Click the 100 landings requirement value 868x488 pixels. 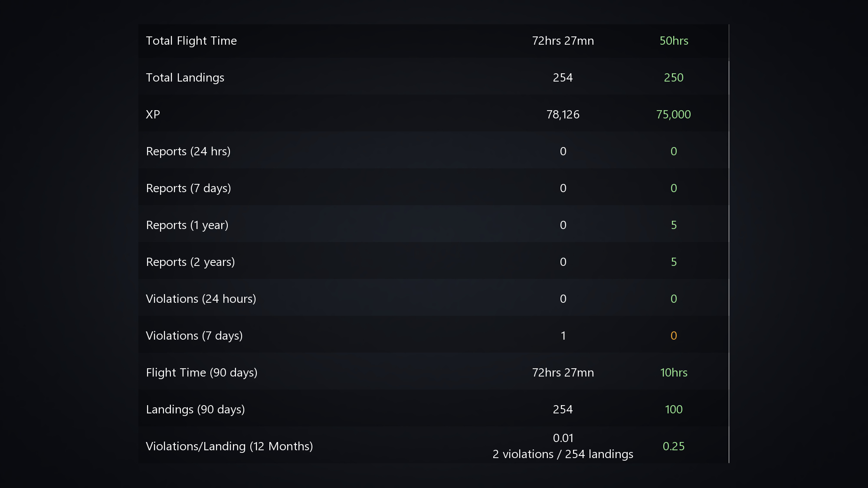(x=674, y=409)
